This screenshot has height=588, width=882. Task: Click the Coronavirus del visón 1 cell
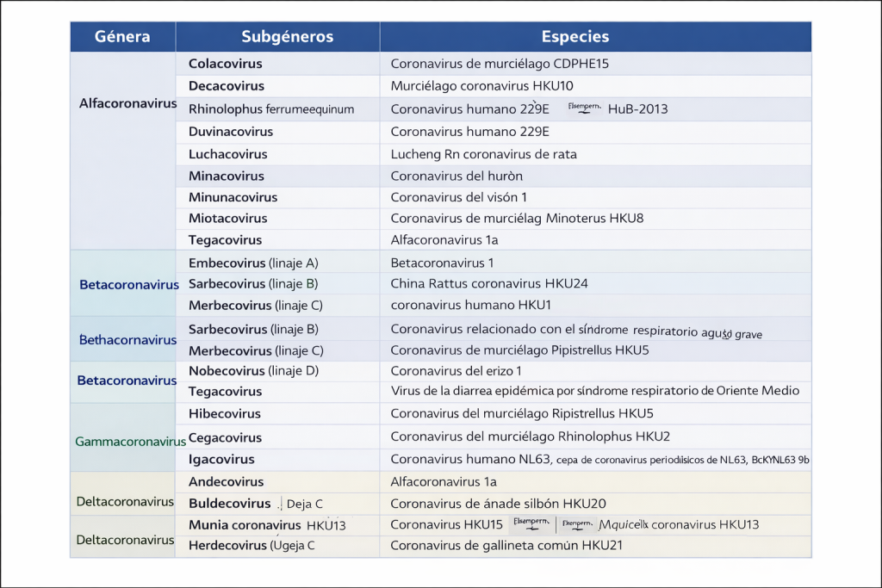point(458,197)
